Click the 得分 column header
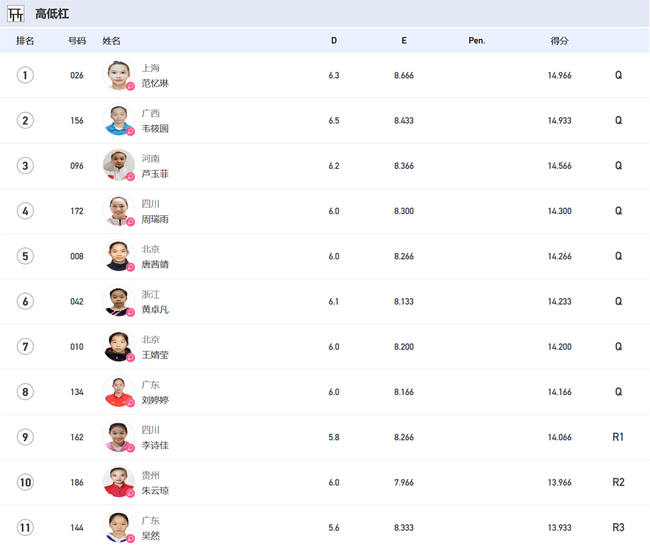Image resolution: width=650 pixels, height=549 pixels. pyautogui.click(x=559, y=41)
